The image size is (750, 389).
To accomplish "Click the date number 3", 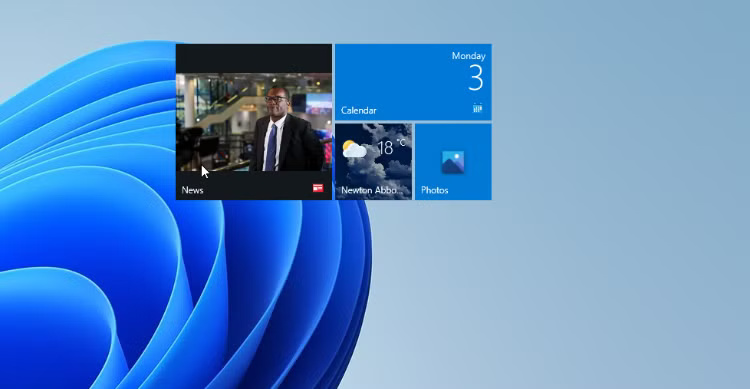I will [476, 78].
